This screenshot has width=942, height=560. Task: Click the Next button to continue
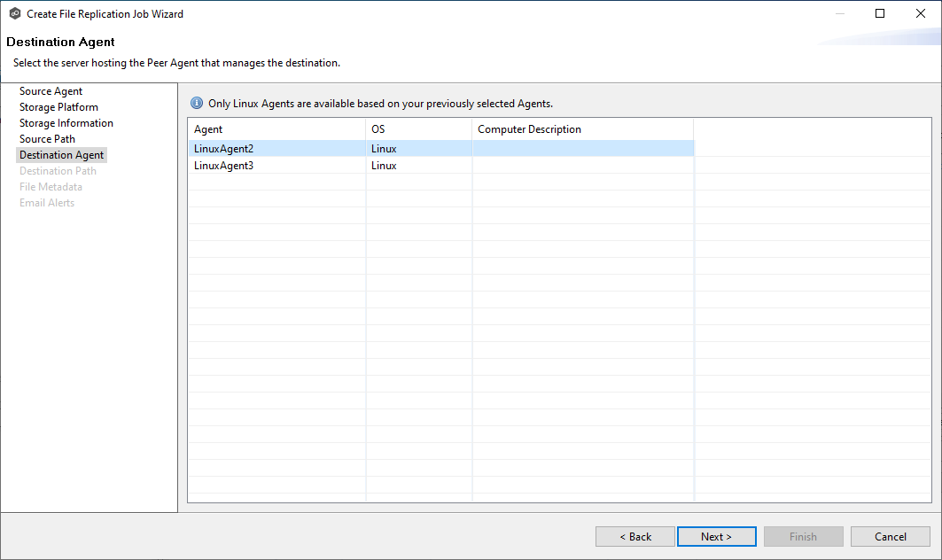point(716,536)
